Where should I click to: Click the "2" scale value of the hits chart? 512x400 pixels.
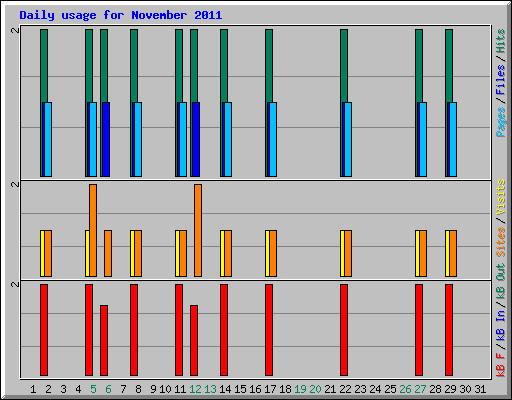(15, 30)
